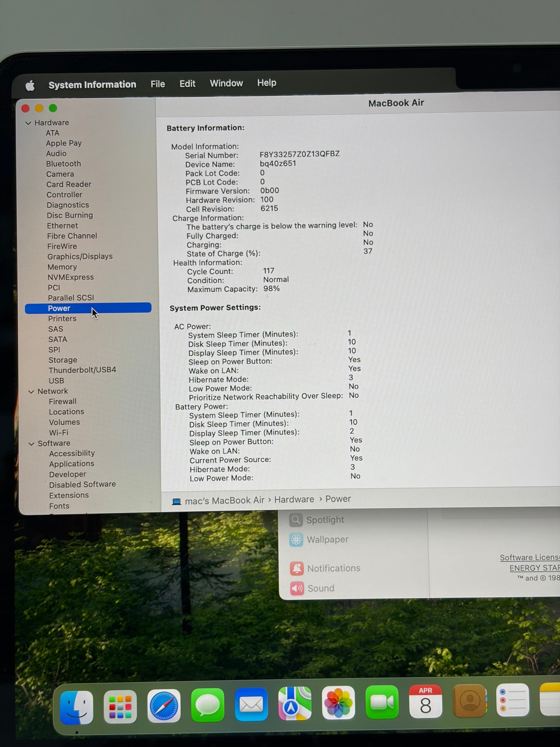This screenshot has width=560, height=747.
Task: Select USB in sidebar
Action: pos(56,381)
